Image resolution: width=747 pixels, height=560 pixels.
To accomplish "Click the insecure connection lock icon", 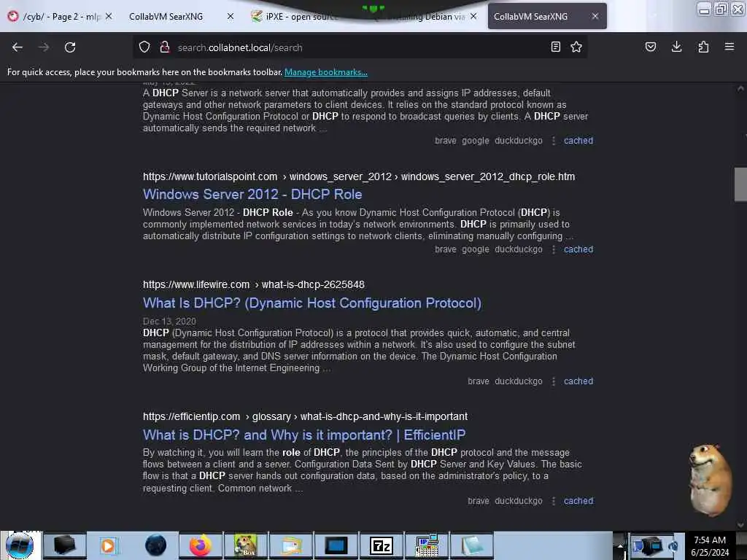I will click(x=165, y=47).
